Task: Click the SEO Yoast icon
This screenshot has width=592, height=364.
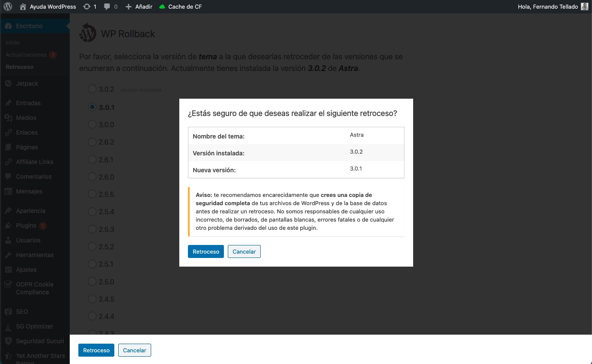Action: coord(8,312)
